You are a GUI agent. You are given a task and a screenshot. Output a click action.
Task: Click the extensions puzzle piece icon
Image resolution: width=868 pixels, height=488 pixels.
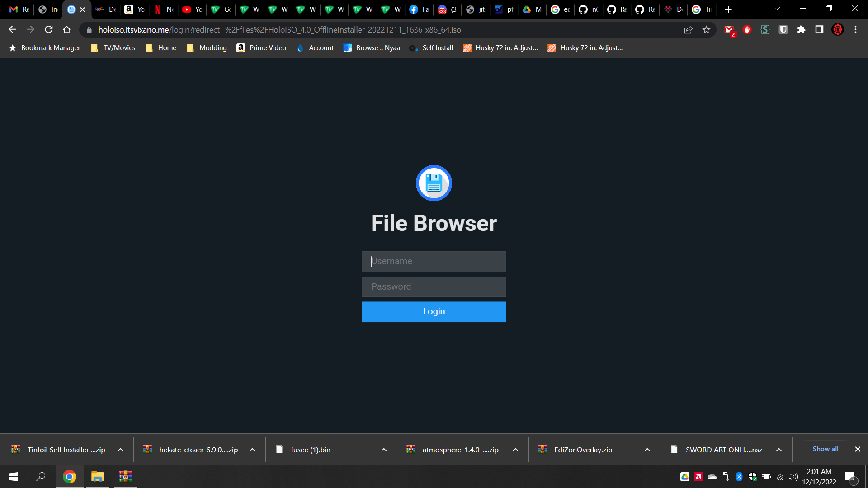click(x=802, y=29)
